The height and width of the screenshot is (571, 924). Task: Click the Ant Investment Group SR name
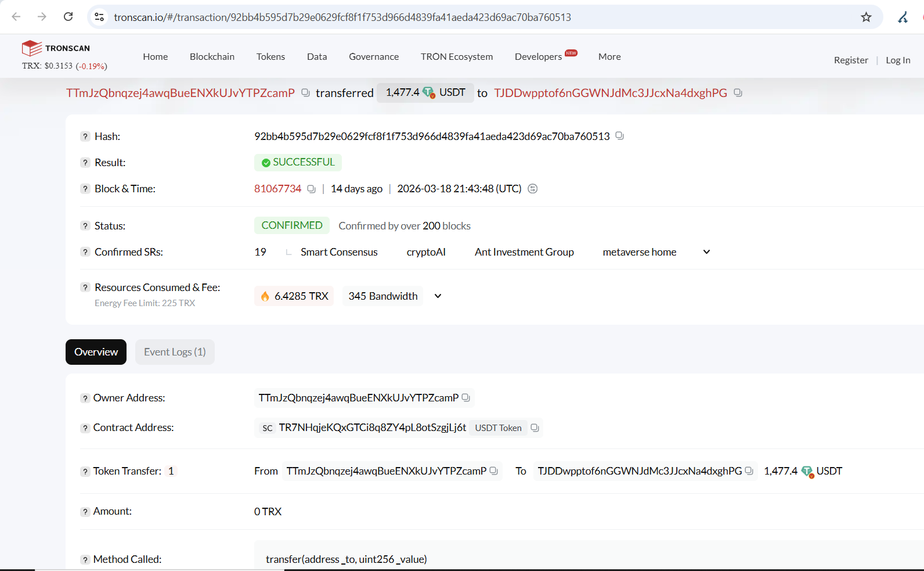pos(524,252)
